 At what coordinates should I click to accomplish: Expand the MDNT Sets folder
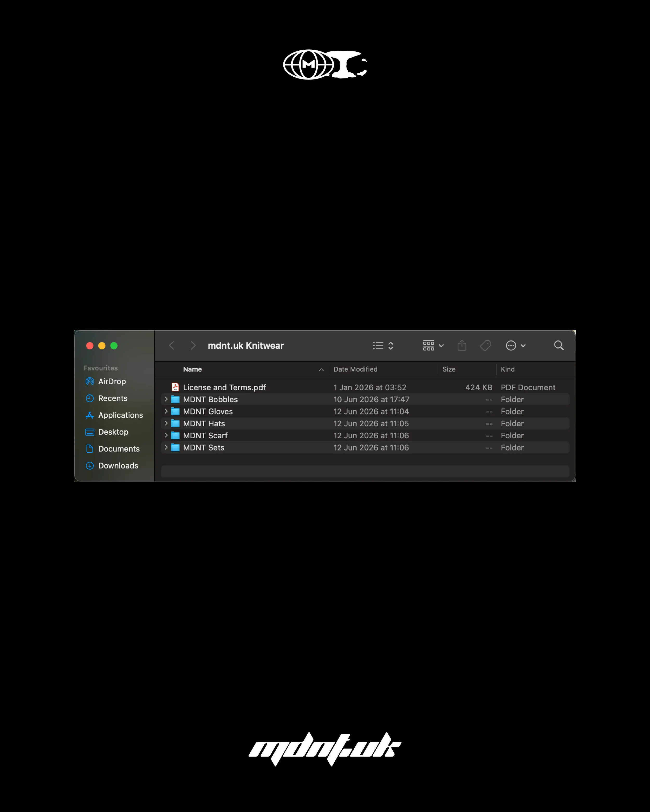point(166,447)
